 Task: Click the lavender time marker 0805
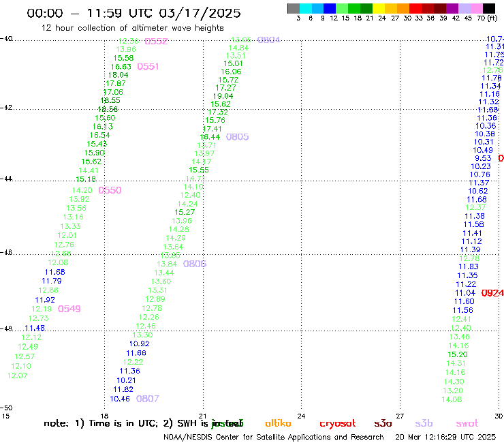pyautogui.click(x=237, y=137)
